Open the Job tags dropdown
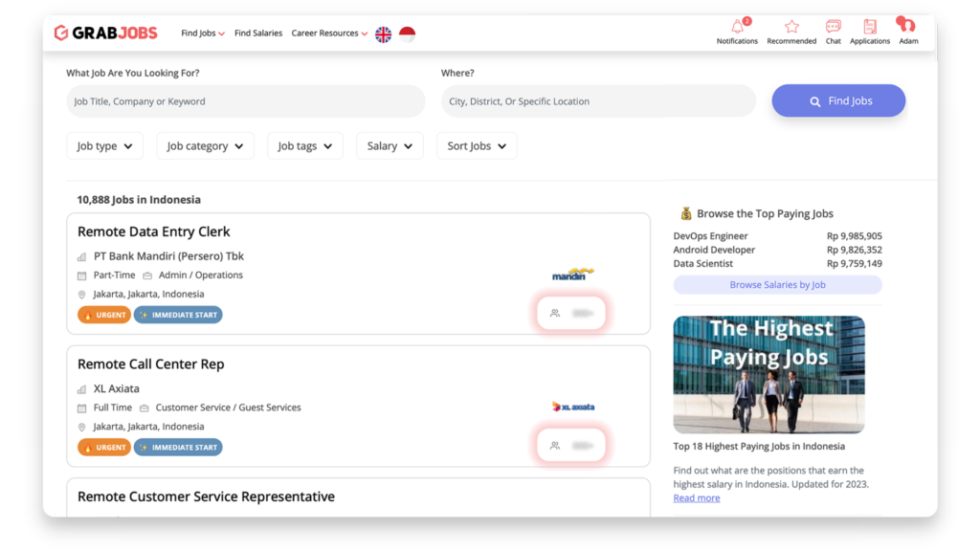The image size is (980, 551). (x=305, y=145)
